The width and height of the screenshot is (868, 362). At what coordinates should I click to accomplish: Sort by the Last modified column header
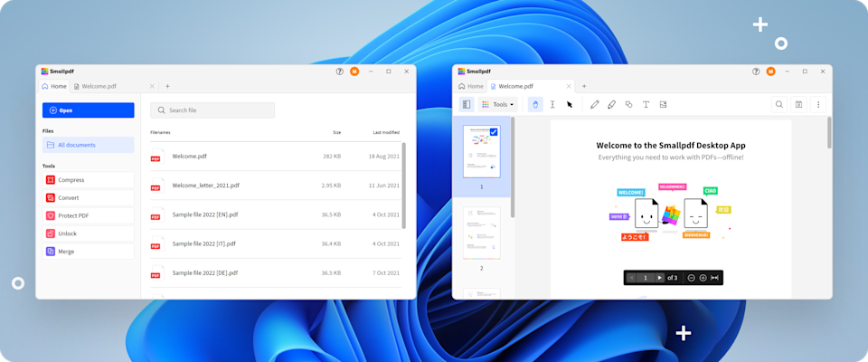(x=386, y=132)
